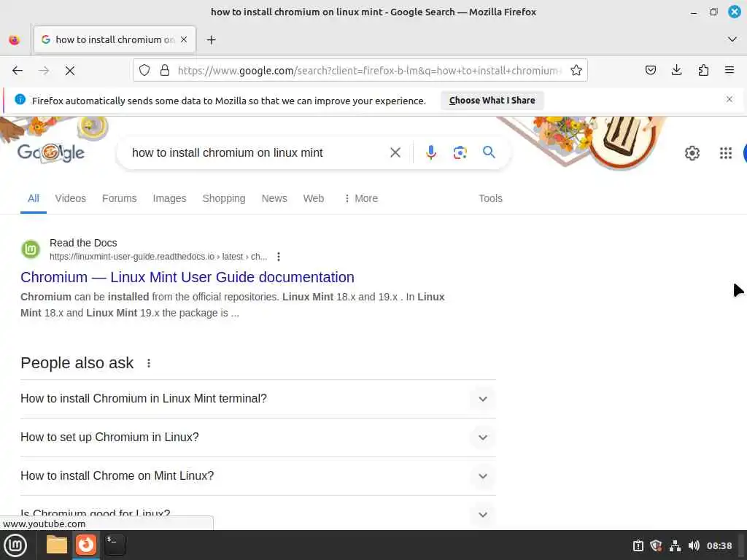The height and width of the screenshot is (560, 747).
Task: Click the Firefox taskbar icon
Action: click(x=86, y=545)
